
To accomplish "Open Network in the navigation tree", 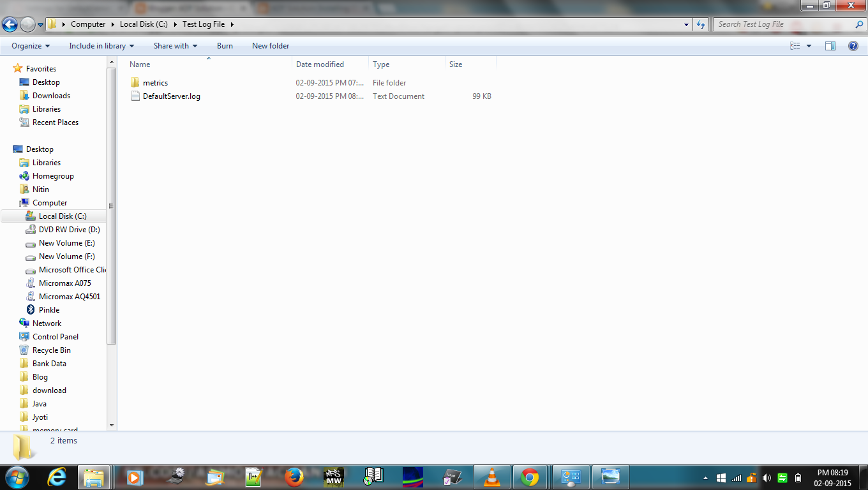I will [x=47, y=323].
